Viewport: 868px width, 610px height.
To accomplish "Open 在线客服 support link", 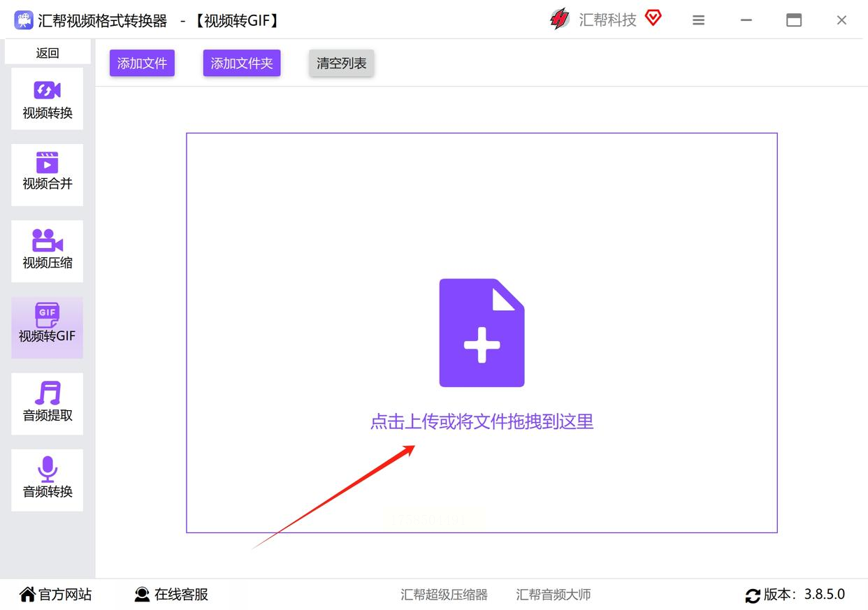I will click(x=172, y=595).
